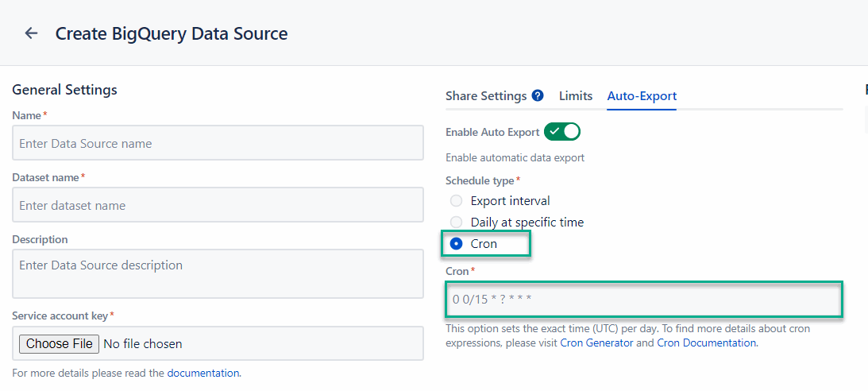The height and width of the screenshot is (391, 868).
Task: Select the Cron schedule type
Action: click(x=457, y=244)
